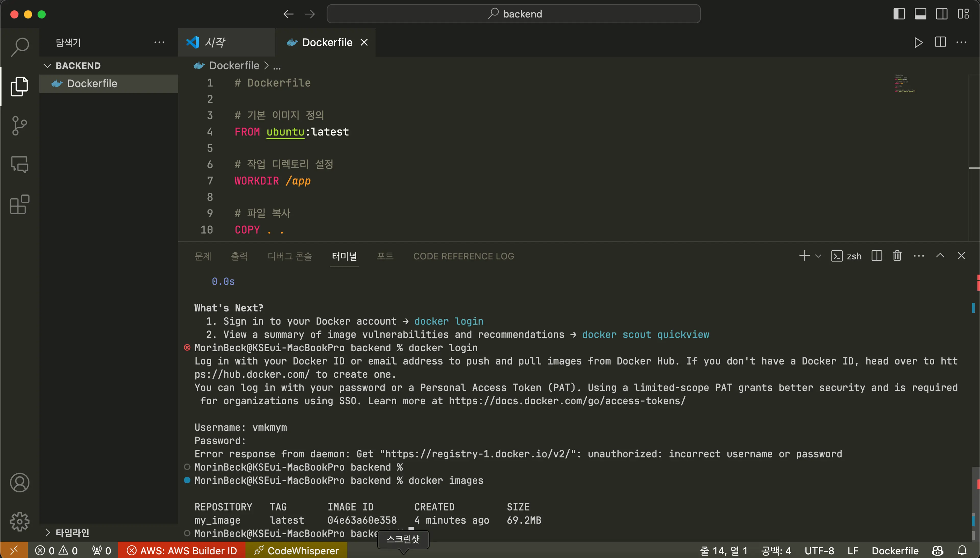980x558 pixels.
Task: Open Copilot status icon
Action: [937, 550]
